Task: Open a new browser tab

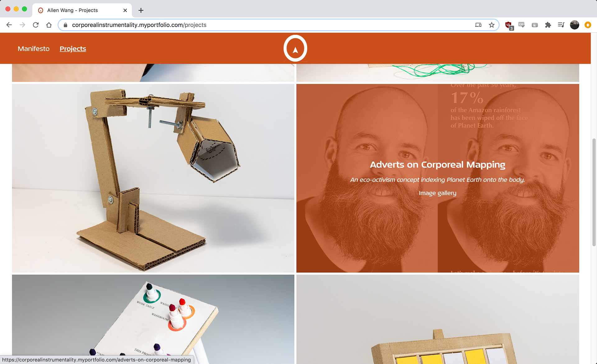Action: (x=141, y=10)
